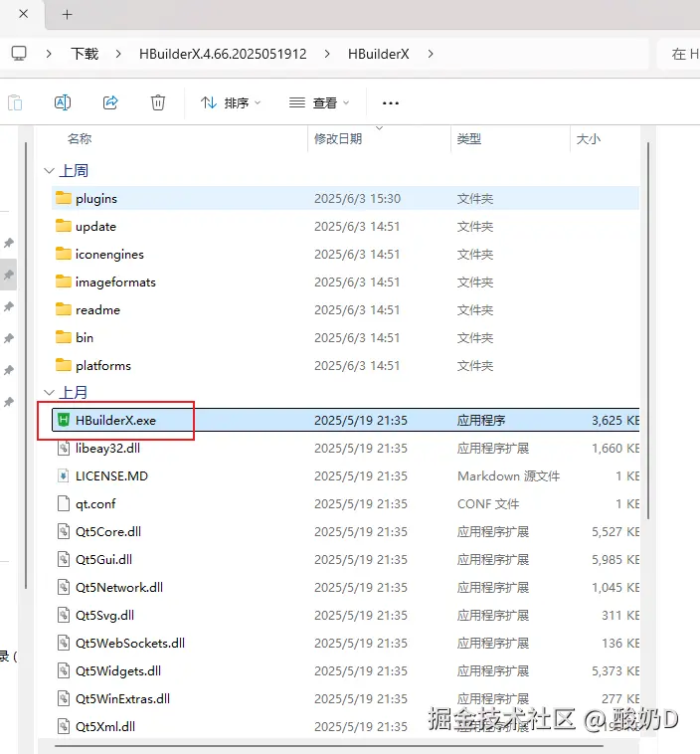Click the HBuilderX breadcrumb segment
This screenshot has width=700, height=754.
coord(379,54)
